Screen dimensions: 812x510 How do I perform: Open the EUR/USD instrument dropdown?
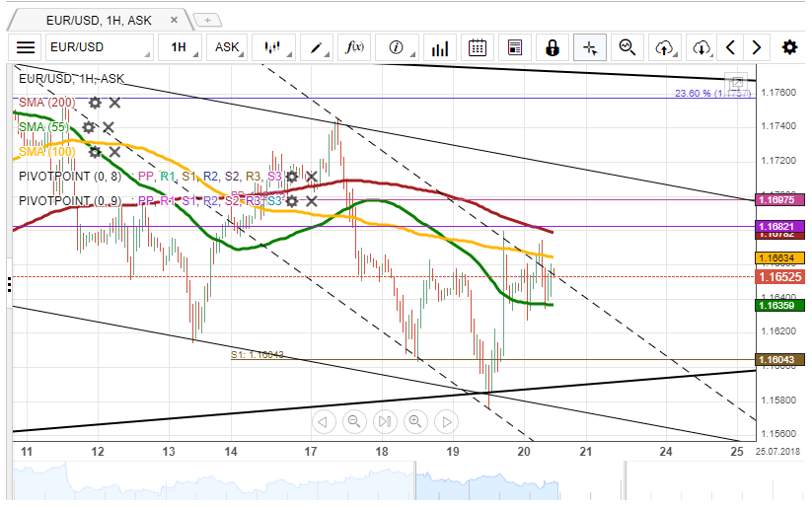point(99,47)
